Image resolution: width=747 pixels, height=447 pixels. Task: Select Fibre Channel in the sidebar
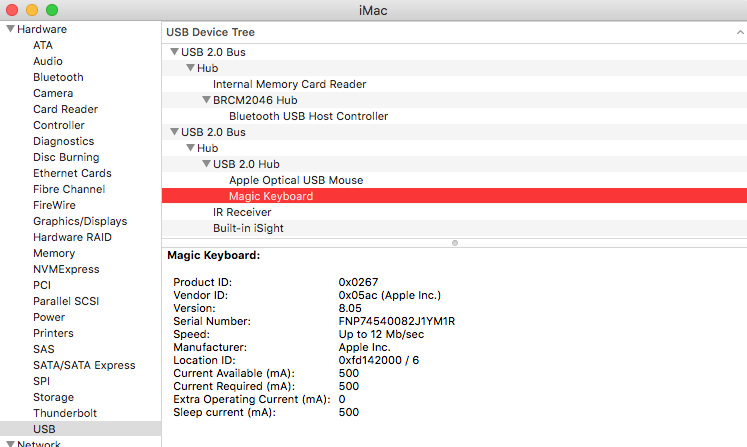click(x=69, y=189)
